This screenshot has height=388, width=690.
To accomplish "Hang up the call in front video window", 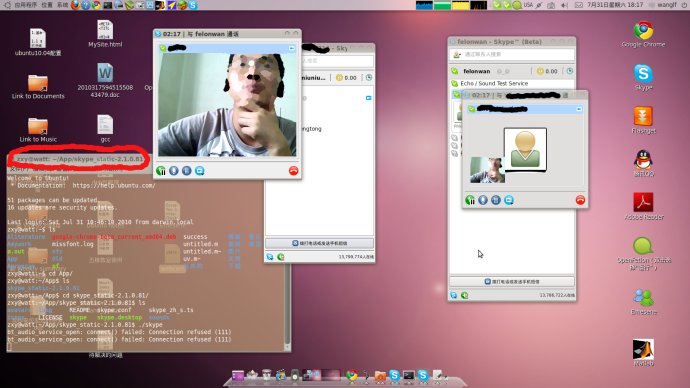I will 294,171.
